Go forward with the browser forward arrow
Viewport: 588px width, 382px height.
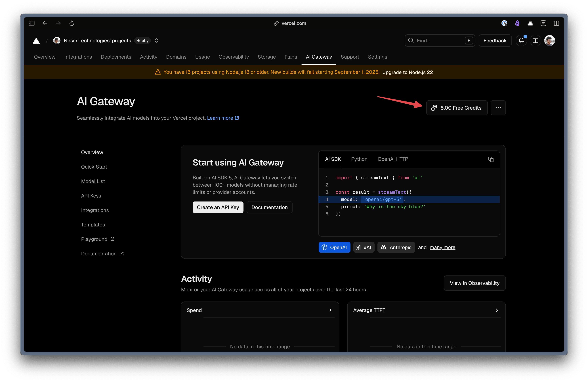(58, 23)
